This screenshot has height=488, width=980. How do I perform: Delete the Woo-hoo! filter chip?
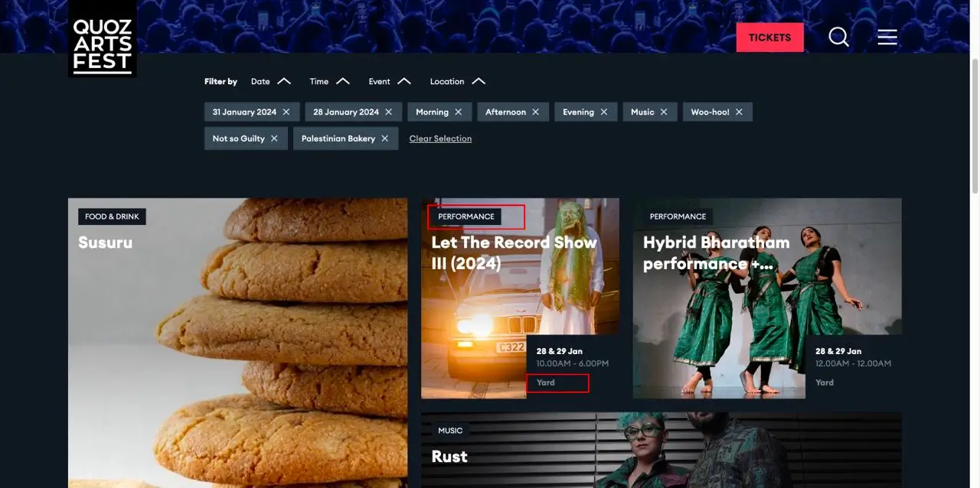click(739, 112)
